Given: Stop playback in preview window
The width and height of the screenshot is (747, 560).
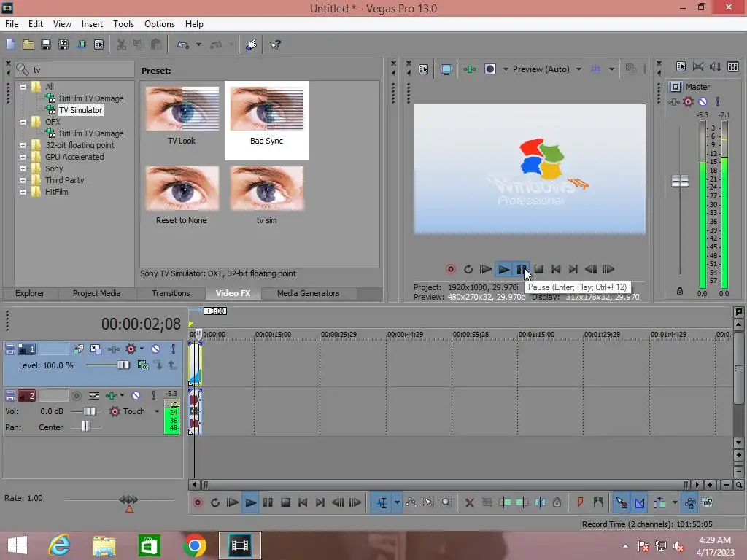Looking at the screenshot, I should [539, 270].
